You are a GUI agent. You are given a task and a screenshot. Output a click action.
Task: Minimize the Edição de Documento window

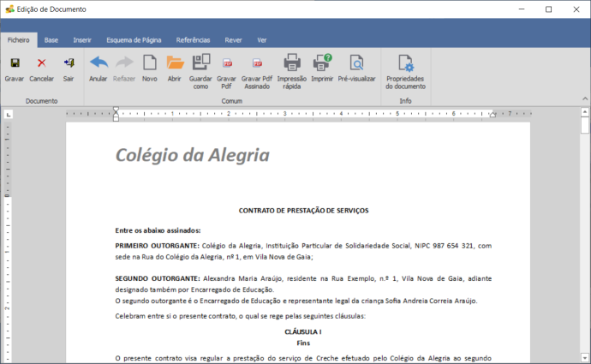pyautogui.click(x=522, y=9)
